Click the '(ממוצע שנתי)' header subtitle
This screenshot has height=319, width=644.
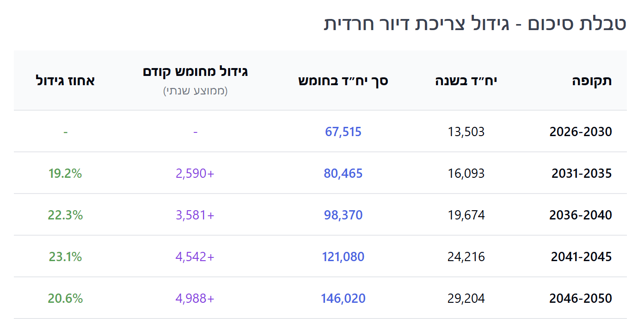point(196,91)
